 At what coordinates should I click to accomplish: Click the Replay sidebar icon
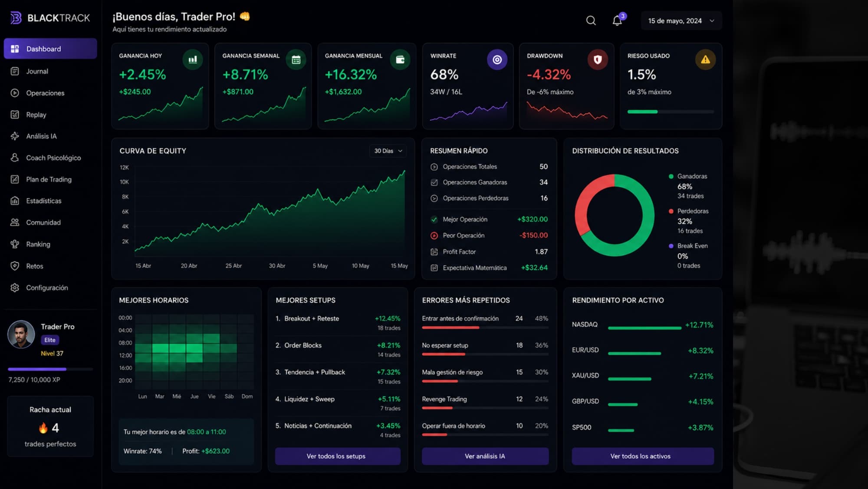point(15,115)
